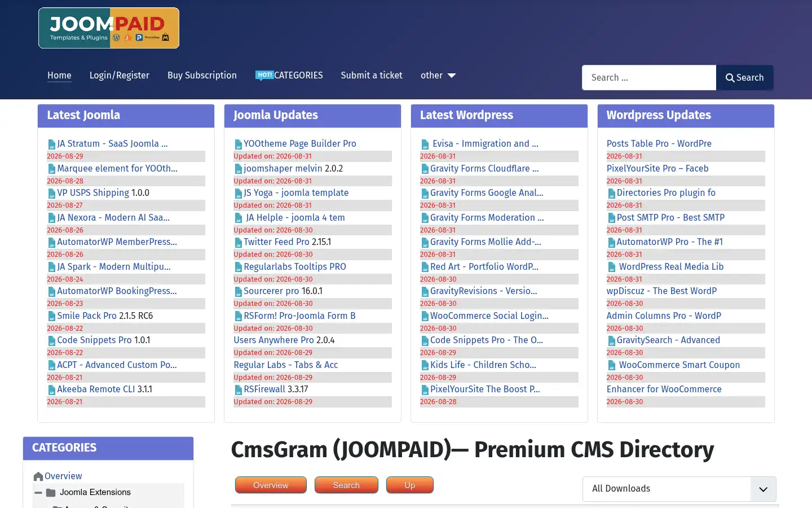Open wpDiscuz - The Best WordP link
The height and width of the screenshot is (508, 812).
(662, 291)
